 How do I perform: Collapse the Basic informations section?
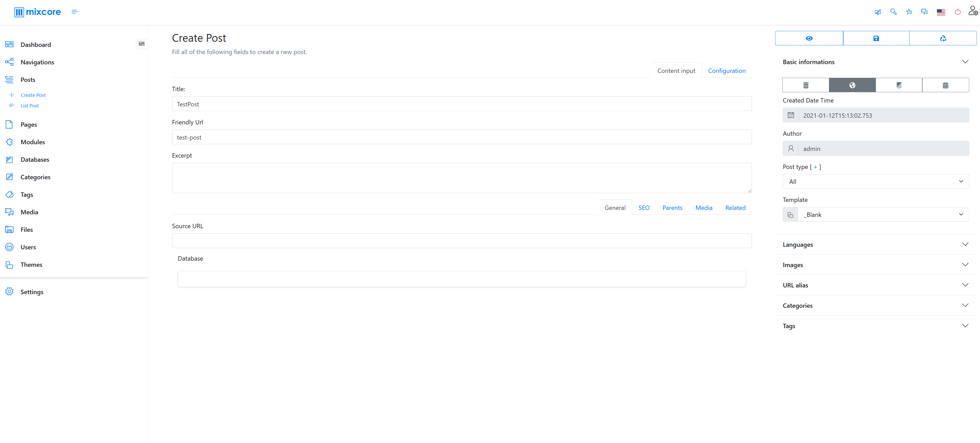click(965, 61)
